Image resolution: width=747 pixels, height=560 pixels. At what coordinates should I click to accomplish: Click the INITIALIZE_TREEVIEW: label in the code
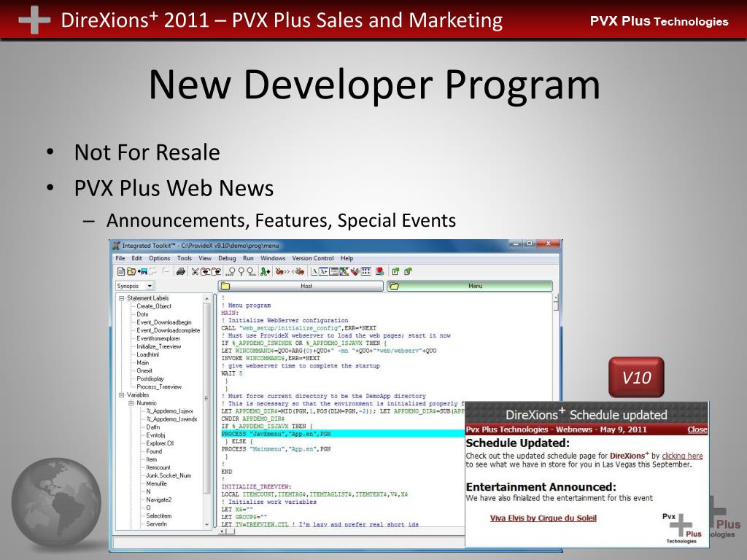click(x=256, y=486)
